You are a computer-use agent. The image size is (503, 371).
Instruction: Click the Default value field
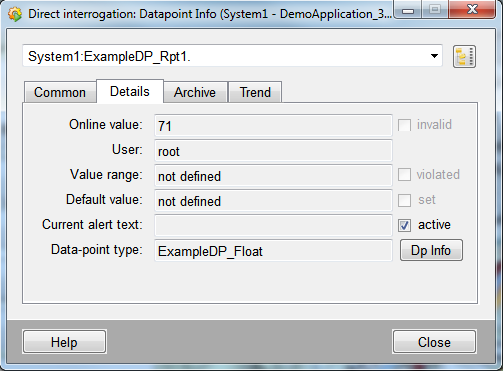(273, 201)
